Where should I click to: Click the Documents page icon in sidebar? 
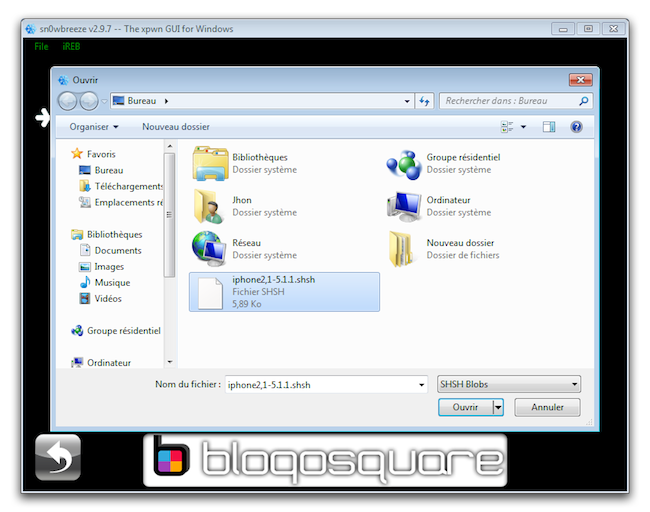coord(85,250)
